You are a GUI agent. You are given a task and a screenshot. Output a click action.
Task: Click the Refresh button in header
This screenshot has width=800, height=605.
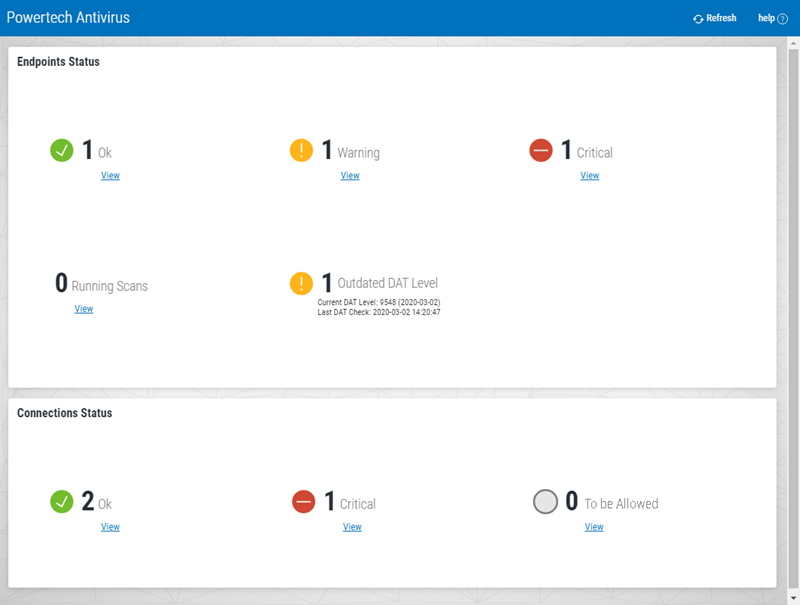[x=715, y=18]
